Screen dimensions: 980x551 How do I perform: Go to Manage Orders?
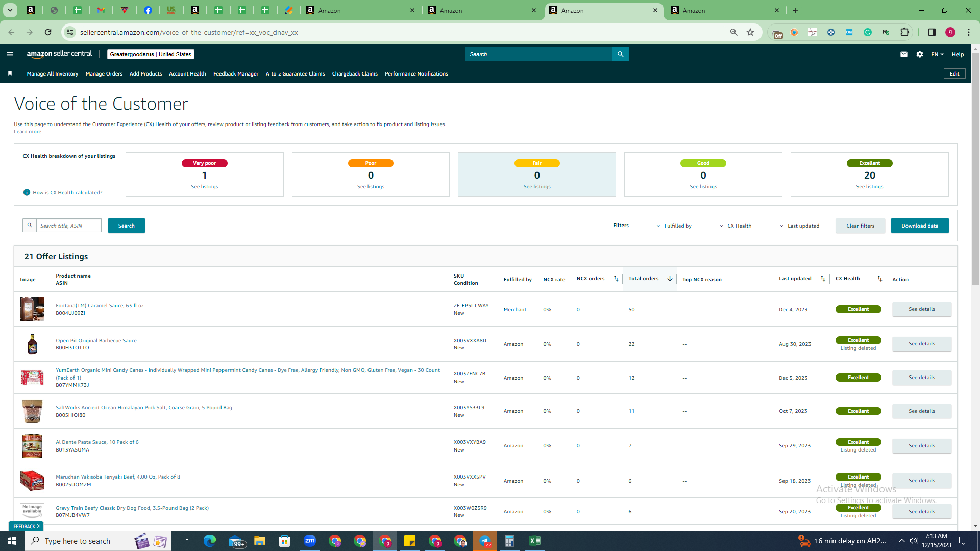pos(104,74)
